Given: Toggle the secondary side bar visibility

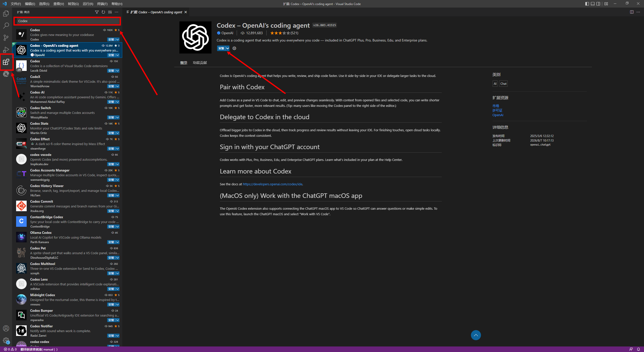Looking at the screenshot, I should point(598,4).
